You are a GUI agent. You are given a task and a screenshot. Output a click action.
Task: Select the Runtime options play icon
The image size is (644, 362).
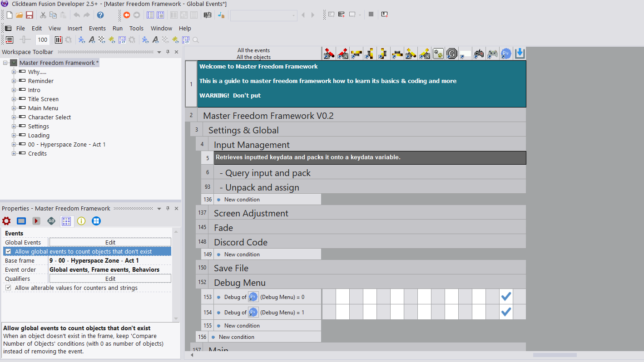pyautogui.click(x=36, y=221)
